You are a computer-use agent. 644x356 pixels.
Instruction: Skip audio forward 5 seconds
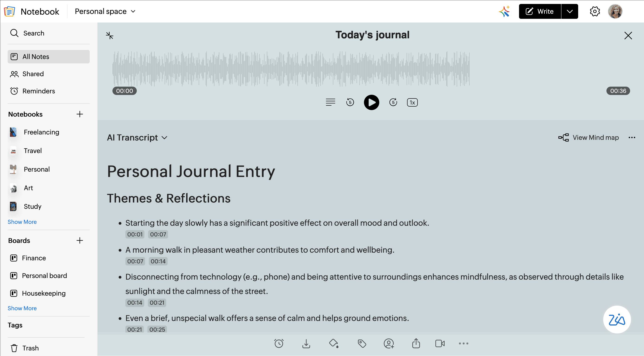393,102
